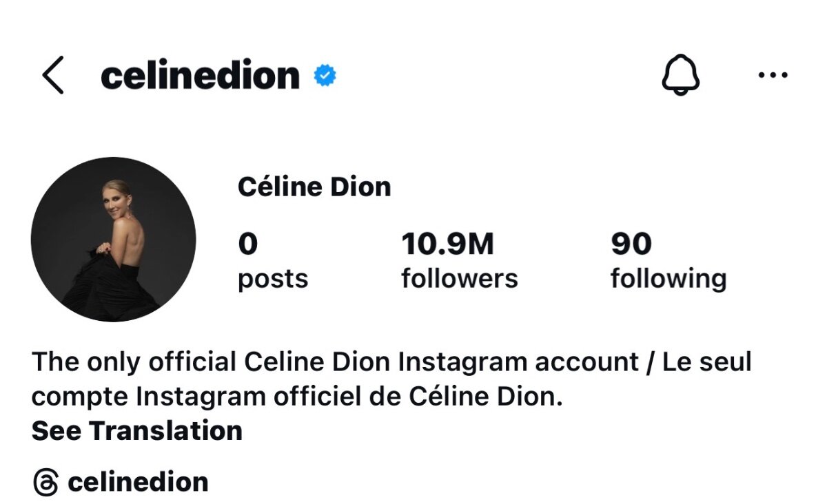Tap the "following" label

(668, 279)
